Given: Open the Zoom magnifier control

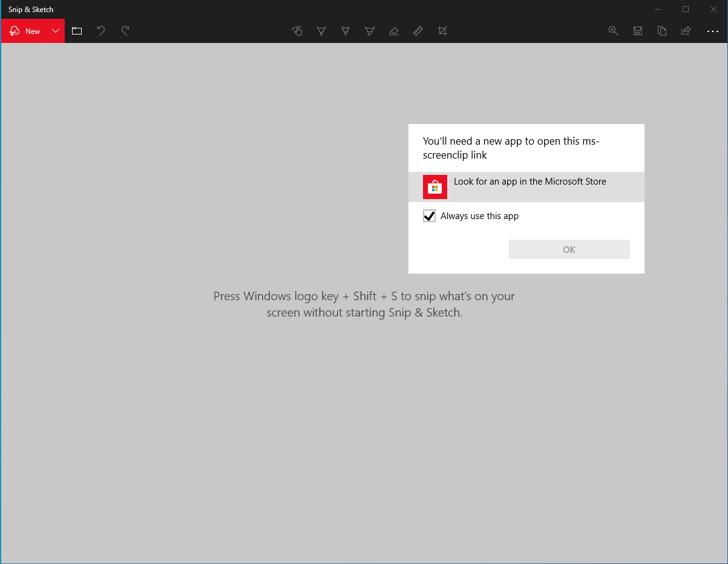Looking at the screenshot, I should 613,31.
